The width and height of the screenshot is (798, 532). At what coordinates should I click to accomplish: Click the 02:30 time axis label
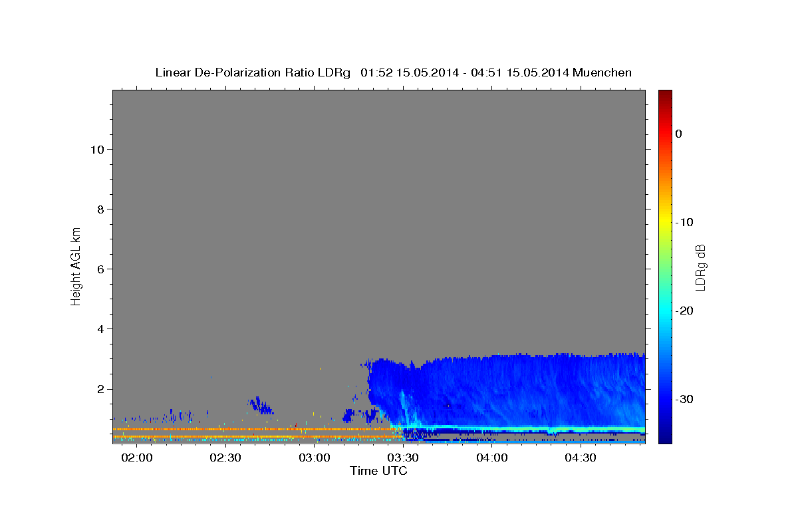pos(226,458)
